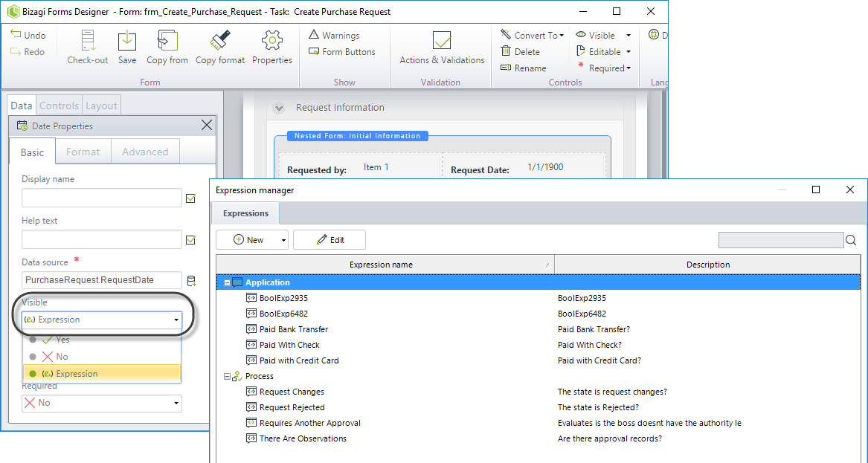Select expression BoolExp6482
This screenshot has width=868, height=463.
pos(283,314)
